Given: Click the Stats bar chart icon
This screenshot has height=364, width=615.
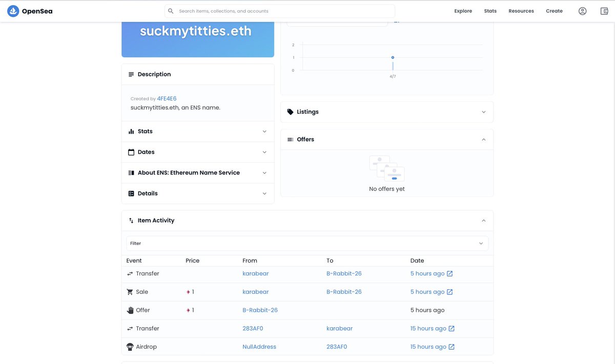Looking at the screenshot, I should 131,132.
